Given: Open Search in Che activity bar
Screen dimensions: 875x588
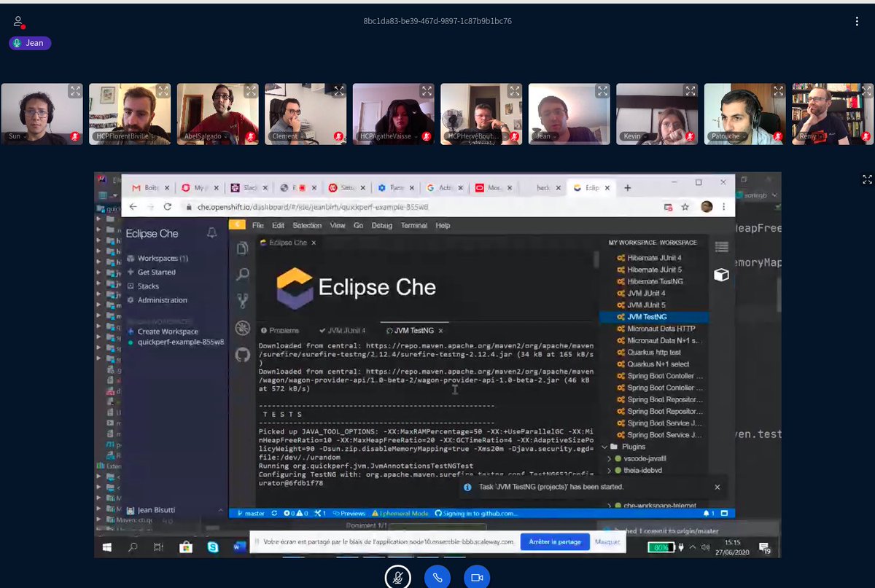Looking at the screenshot, I should (243, 274).
